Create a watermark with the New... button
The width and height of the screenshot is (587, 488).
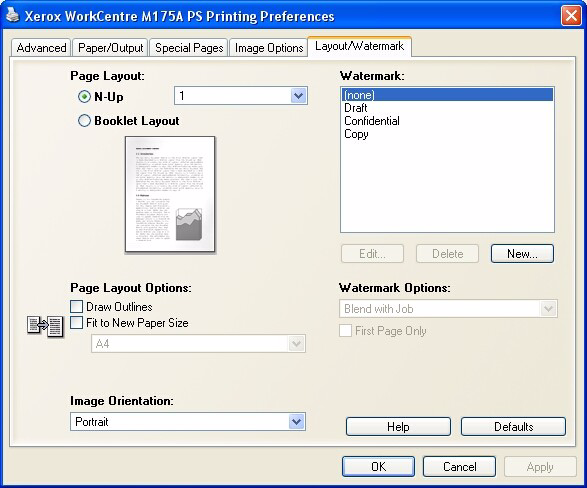point(522,254)
